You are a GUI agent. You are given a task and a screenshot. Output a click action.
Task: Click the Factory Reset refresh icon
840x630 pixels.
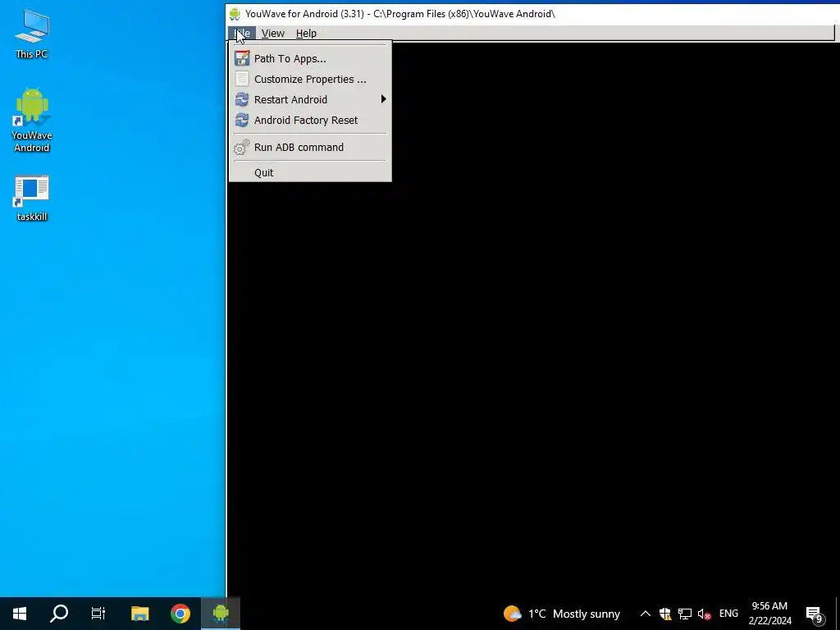(242, 120)
